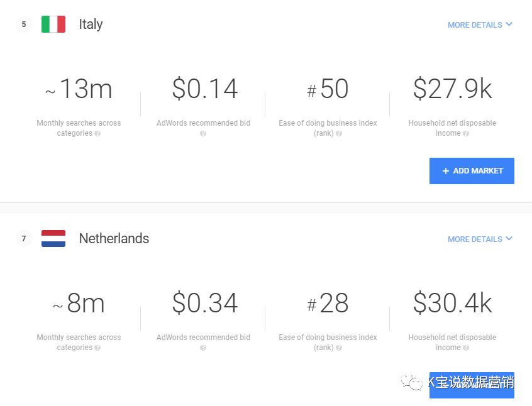This screenshot has height=406, width=532.
Task: Open help for Italy's AdWords recommended bid
Action: pos(203,134)
